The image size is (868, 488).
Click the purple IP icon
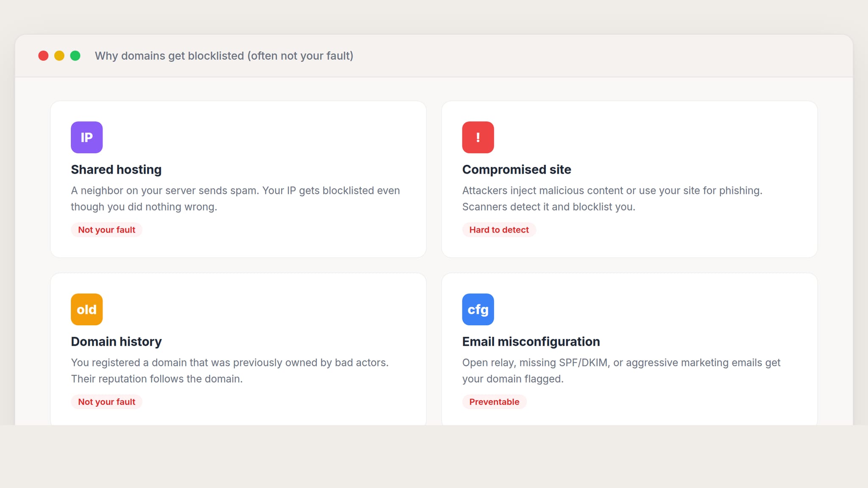(x=86, y=137)
